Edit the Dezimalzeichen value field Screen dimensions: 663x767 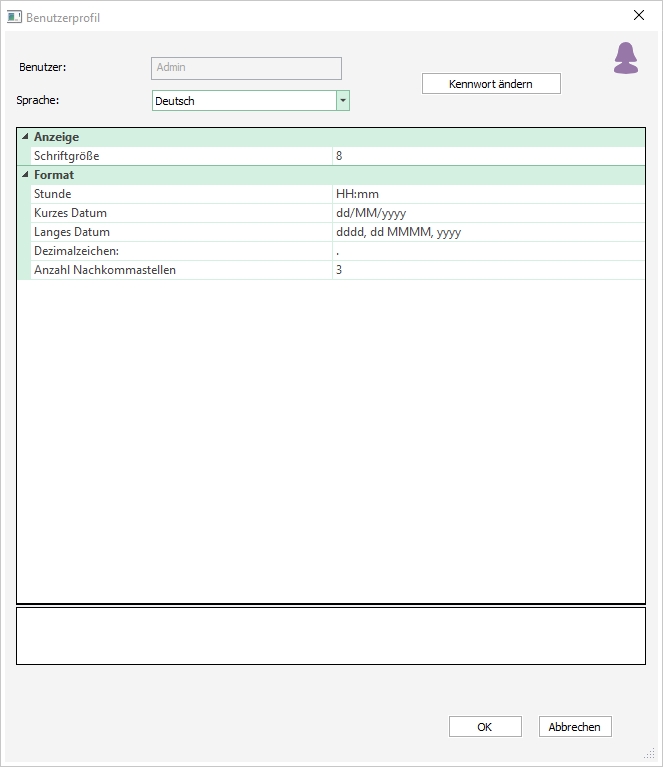coord(488,251)
